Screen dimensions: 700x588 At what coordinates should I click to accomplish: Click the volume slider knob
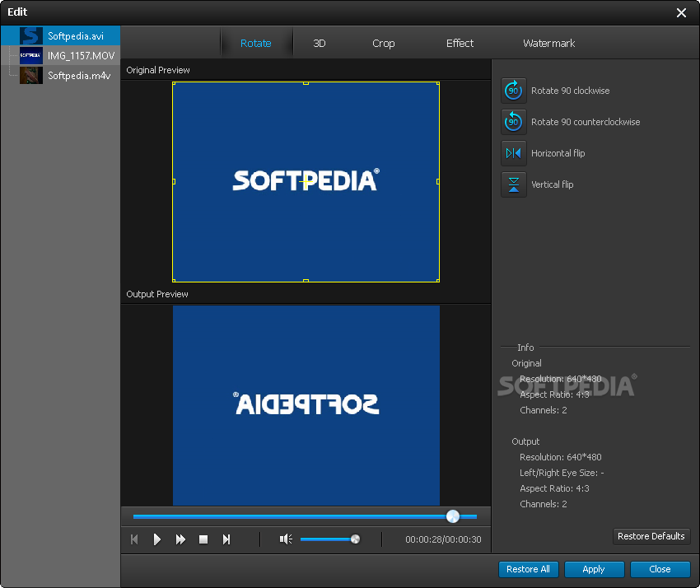356,539
